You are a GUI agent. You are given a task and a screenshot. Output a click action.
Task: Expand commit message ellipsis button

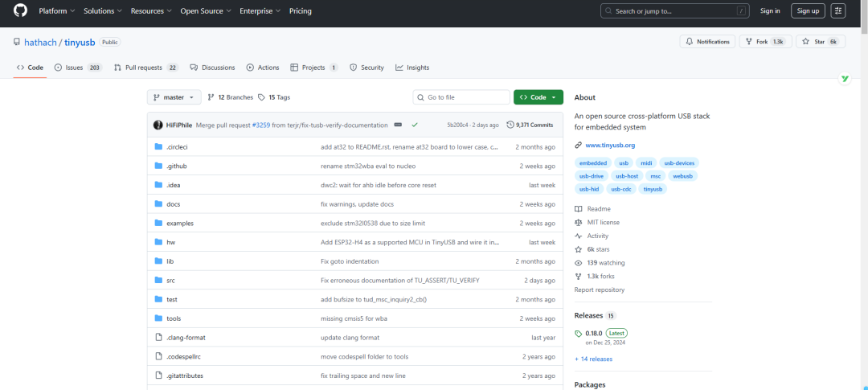(398, 125)
